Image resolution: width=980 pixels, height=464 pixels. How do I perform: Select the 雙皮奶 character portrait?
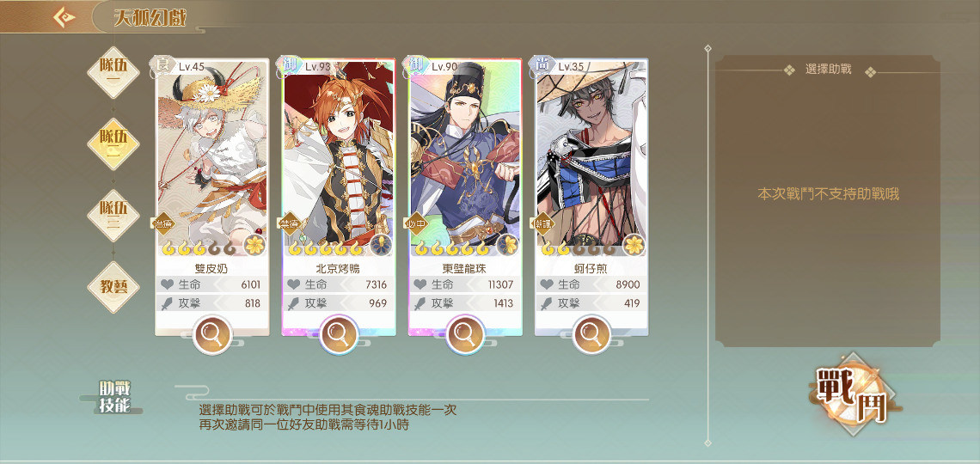(212, 158)
